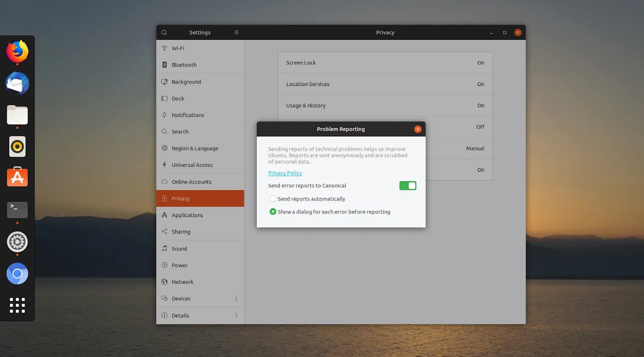
Task: Toggle Send error reports to Canonical switch
Action: point(408,186)
